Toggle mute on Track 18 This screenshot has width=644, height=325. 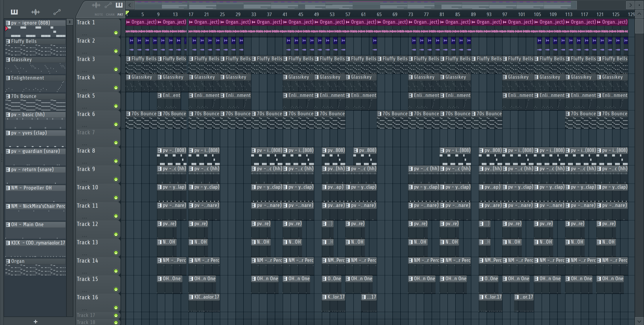(x=116, y=322)
